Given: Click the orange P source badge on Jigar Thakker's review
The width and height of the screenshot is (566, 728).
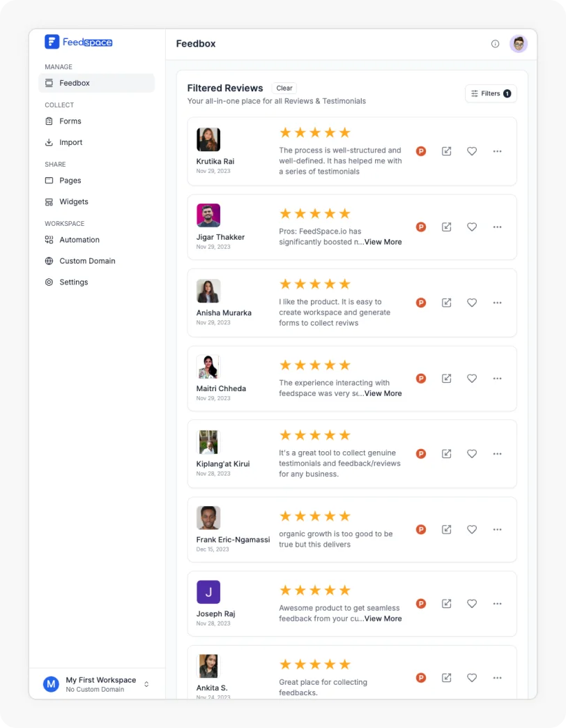Looking at the screenshot, I should pyautogui.click(x=420, y=226).
